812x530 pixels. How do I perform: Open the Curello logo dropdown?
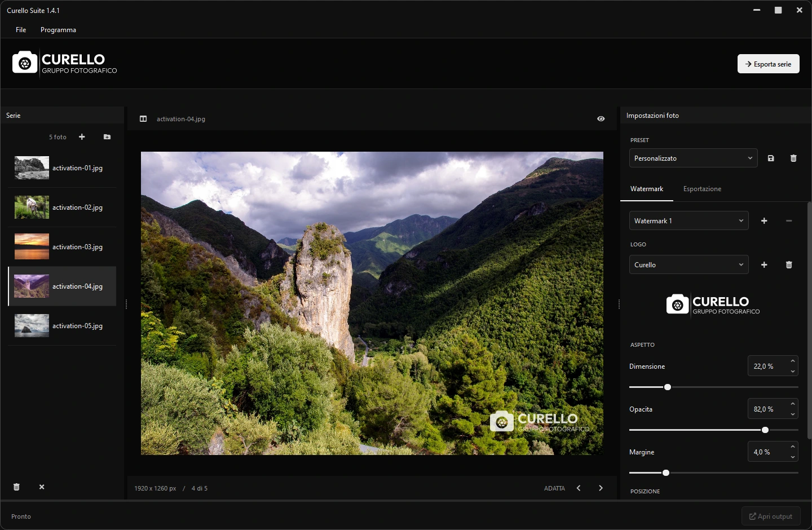click(689, 265)
